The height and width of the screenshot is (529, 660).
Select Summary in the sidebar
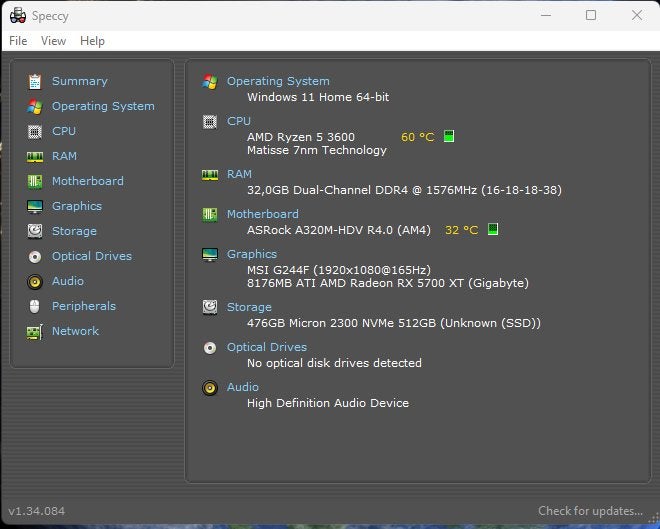click(x=80, y=81)
